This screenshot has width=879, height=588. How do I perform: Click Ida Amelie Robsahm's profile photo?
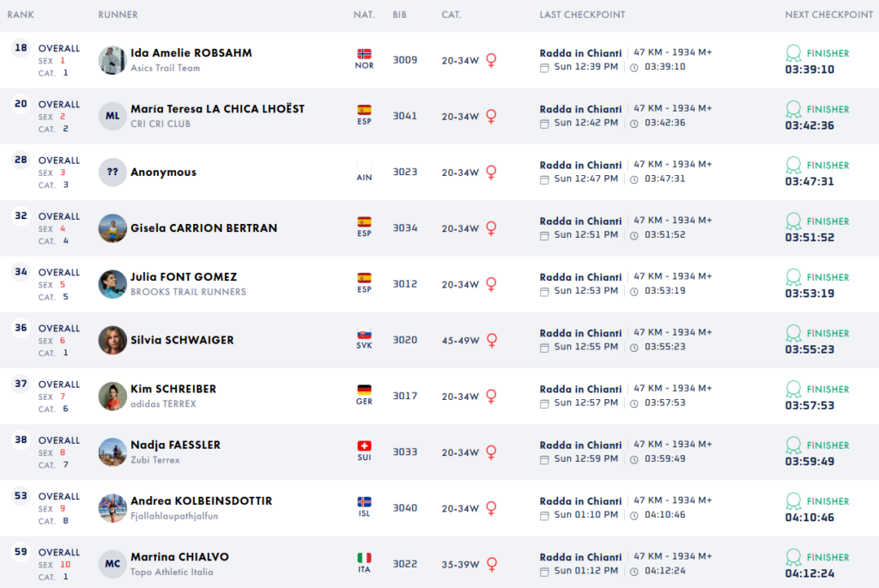click(x=112, y=60)
